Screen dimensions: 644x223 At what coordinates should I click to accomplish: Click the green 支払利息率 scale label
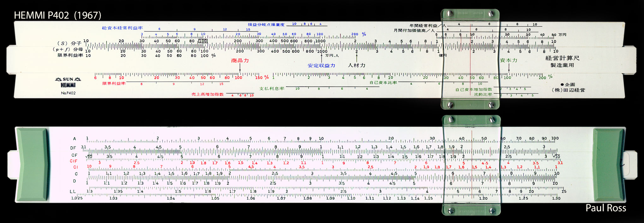272,89
